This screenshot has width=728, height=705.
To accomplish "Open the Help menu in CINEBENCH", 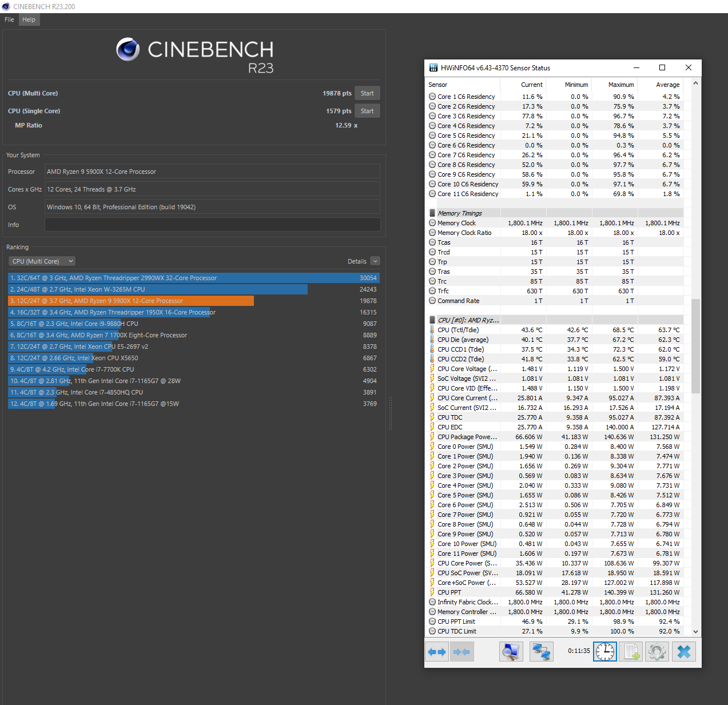I will pos(29,19).
